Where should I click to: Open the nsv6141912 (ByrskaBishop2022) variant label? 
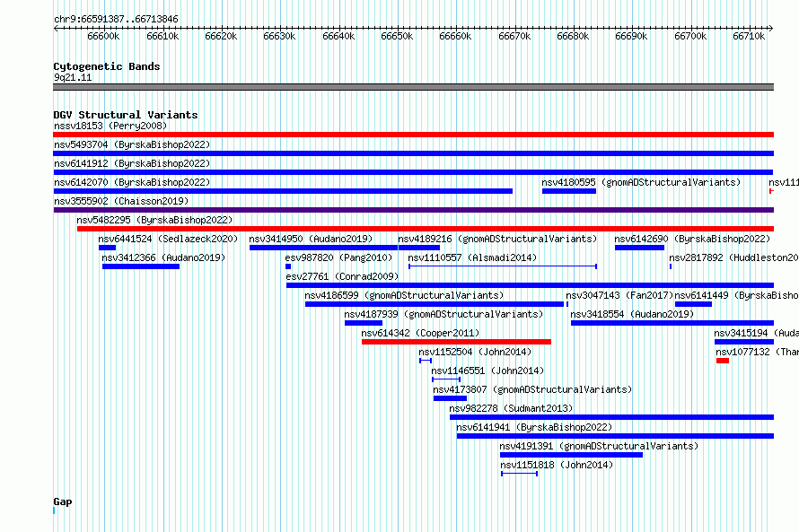[132, 163]
